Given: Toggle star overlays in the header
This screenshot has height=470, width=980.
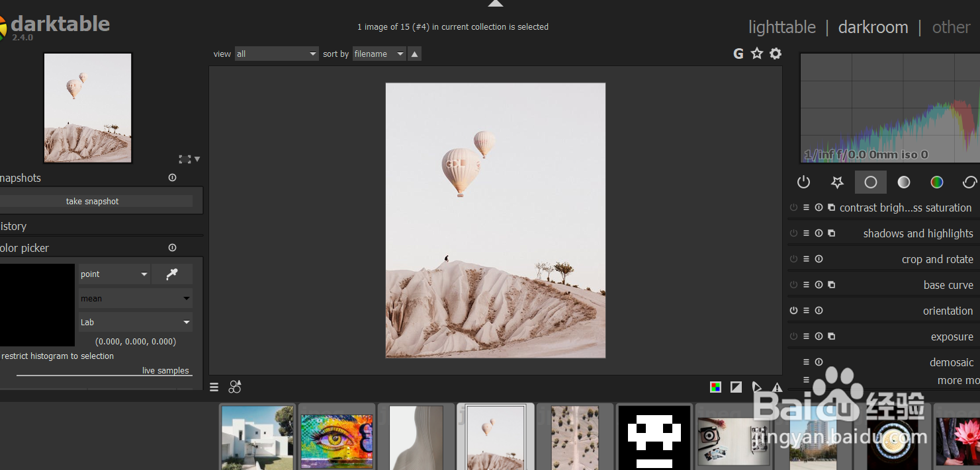Looking at the screenshot, I should [757, 54].
